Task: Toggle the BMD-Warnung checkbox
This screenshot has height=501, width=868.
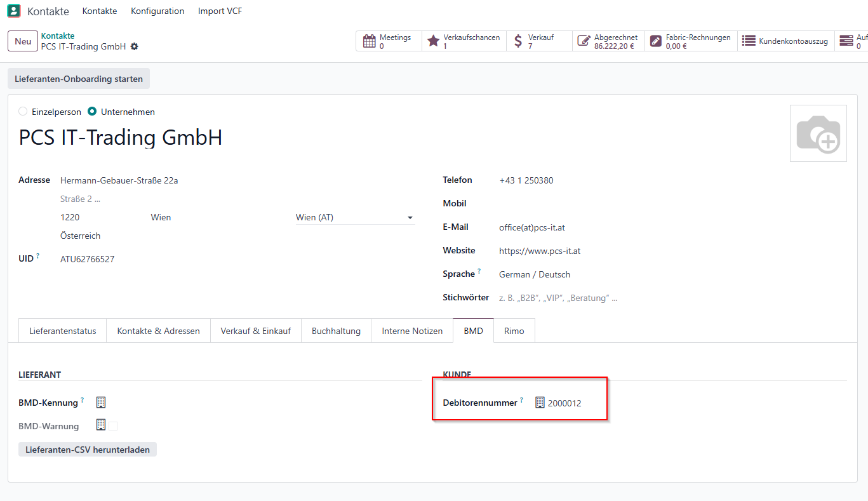Action: click(113, 426)
